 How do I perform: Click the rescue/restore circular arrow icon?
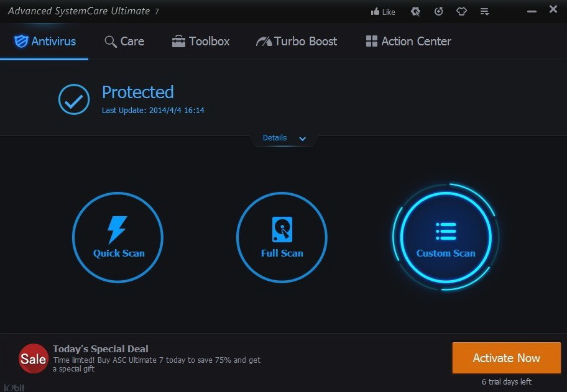pyautogui.click(x=439, y=12)
